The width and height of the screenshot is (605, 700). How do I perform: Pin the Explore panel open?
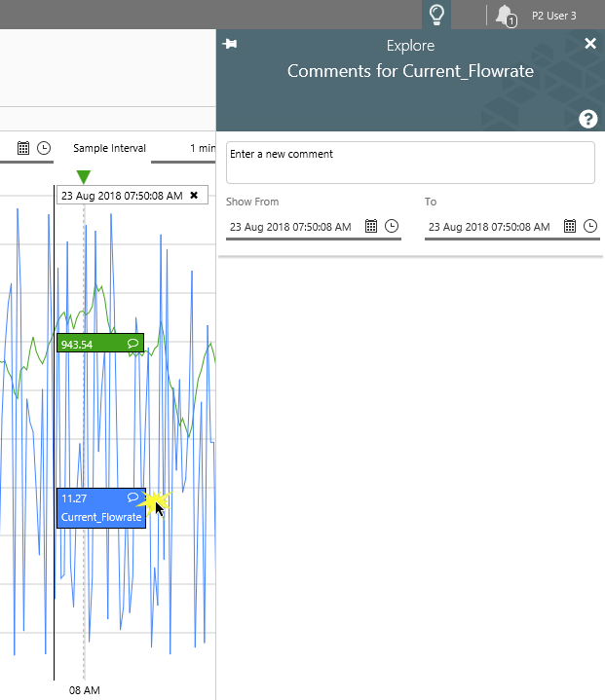[x=230, y=45]
